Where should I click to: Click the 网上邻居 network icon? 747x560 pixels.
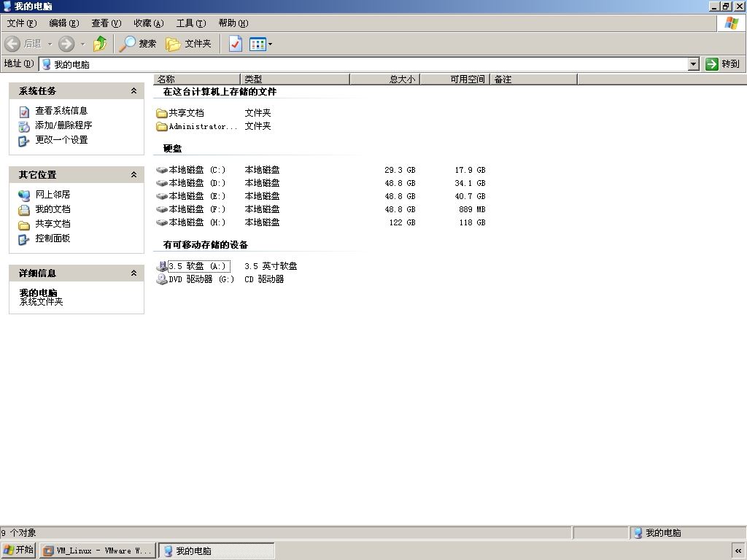24,195
